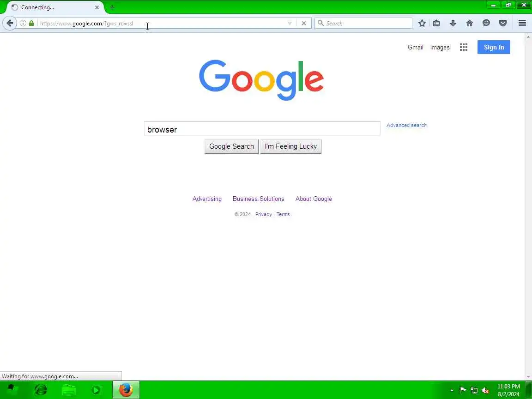This screenshot has height=399, width=532.
Task: Click the Google logo
Action: (261, 80)
